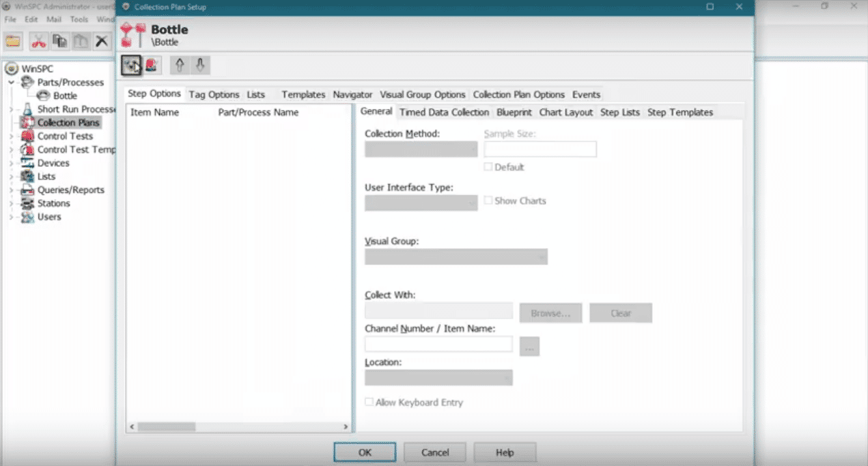
Task: Open the Visual Group dropdown
Action: click(456, 257)
